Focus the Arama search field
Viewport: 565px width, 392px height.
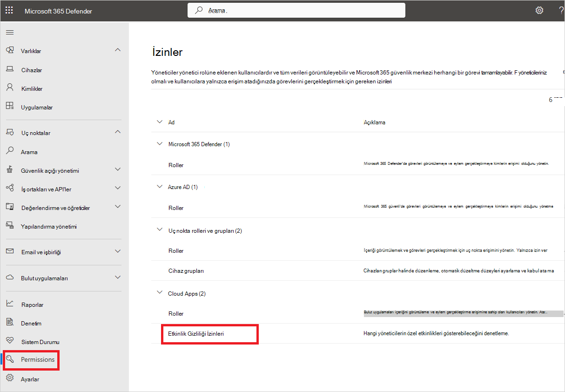tap(296, 10)
